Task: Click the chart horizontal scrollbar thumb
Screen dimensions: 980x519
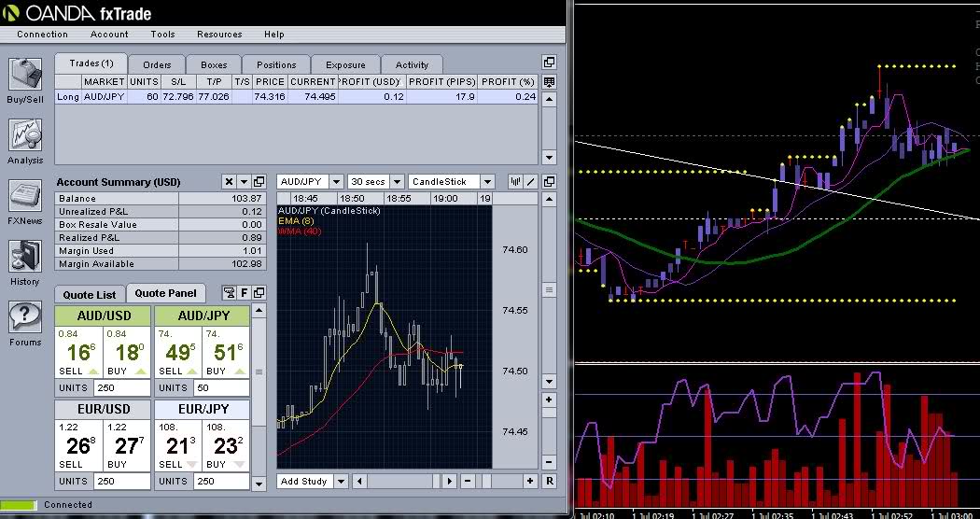Action: 434,481
